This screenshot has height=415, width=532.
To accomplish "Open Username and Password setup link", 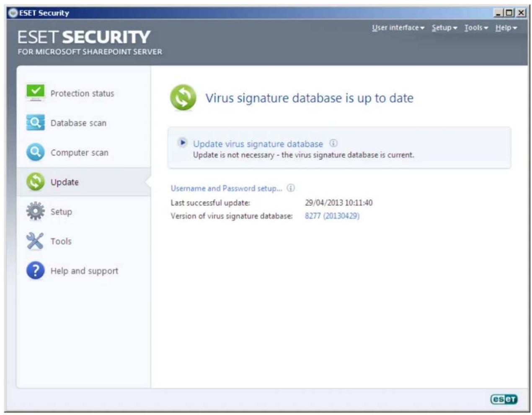I will pyautogui.click(x=227, y=188).
